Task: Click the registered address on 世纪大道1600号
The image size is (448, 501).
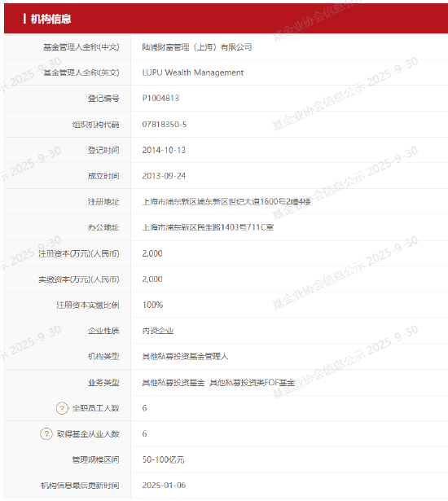Action: click(x=226, y=201)
